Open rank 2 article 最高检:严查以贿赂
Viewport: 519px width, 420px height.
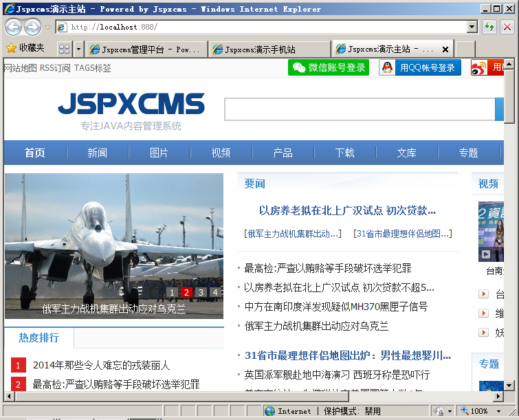[x=116, y=384]
